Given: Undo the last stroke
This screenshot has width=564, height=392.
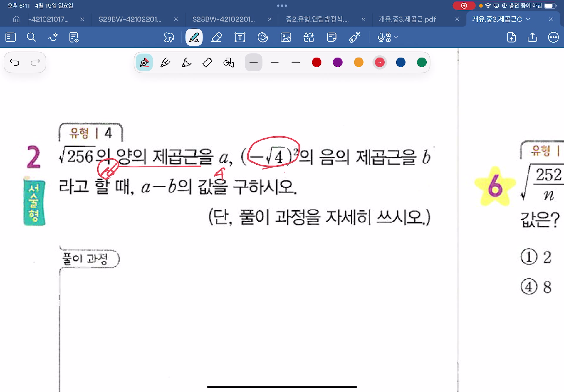Looking at the screenshot, I should point(14,62).
